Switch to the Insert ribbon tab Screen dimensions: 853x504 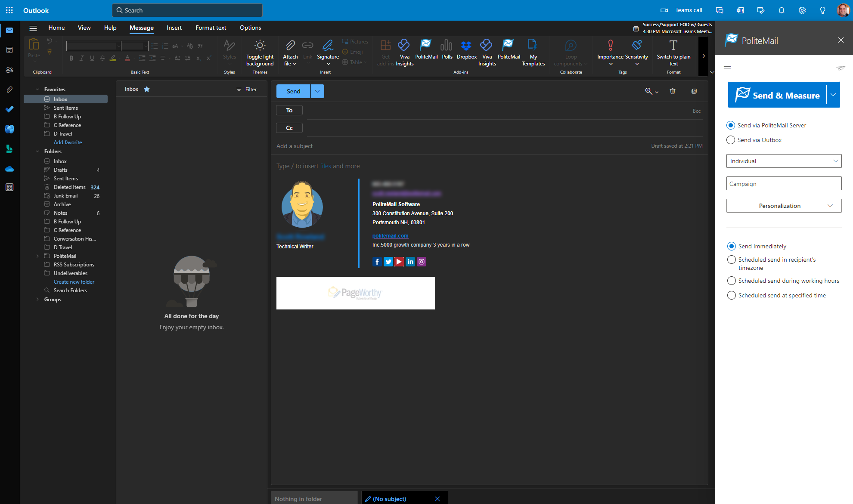(x=174, y=28)
